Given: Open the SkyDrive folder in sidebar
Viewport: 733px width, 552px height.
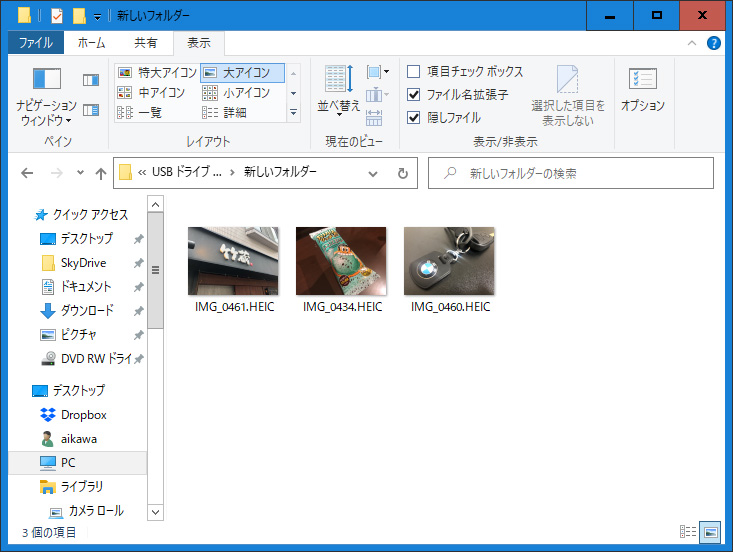Looking at the screenshot, I should click(x=84, y=263).
